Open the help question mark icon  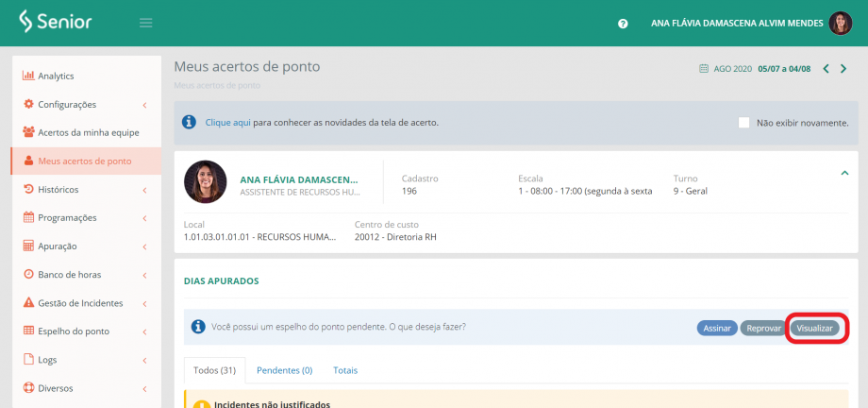coord(623,24)
